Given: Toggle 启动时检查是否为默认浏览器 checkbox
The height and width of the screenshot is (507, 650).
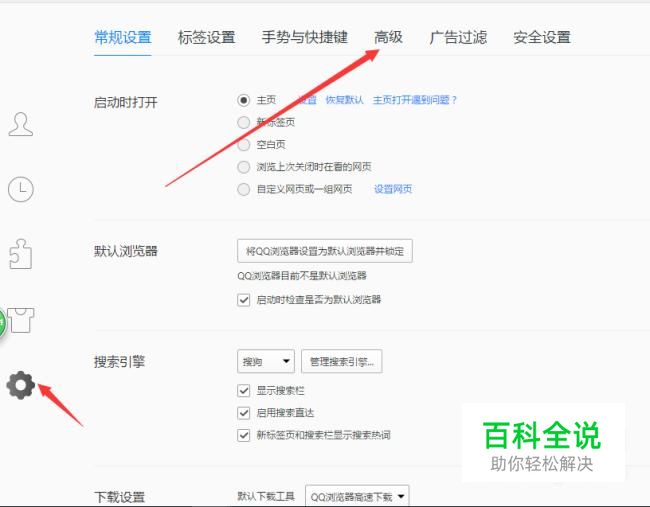Looking at the screenshot, I should pyautogui.click(x=244, y=300).
